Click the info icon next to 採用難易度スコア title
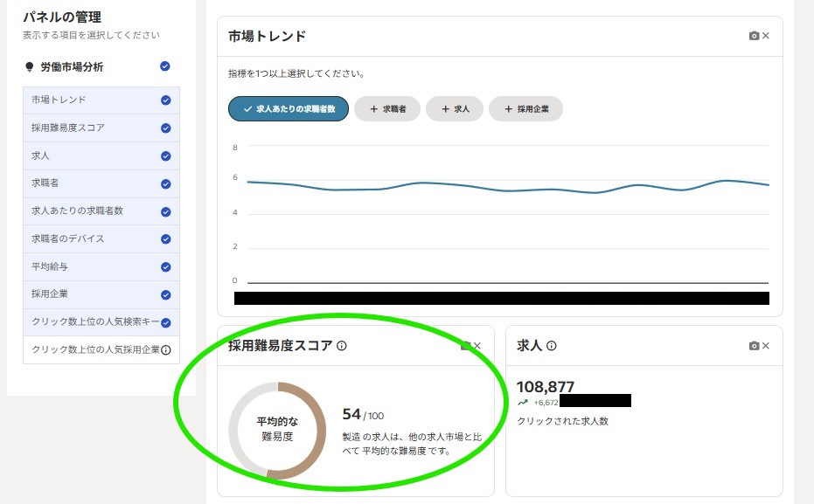Image resolution: width=814 pixels, height=504 pixels. pos(342,346)
